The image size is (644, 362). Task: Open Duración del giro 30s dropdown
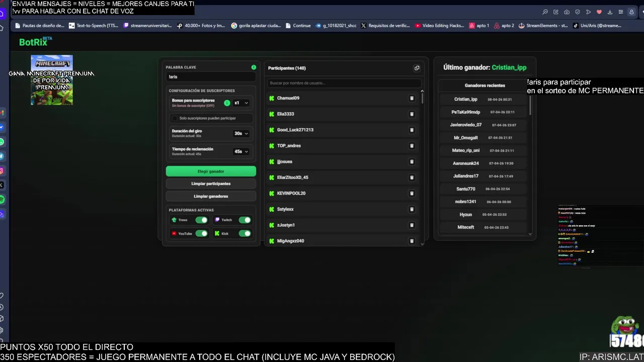tap(241, 133)
